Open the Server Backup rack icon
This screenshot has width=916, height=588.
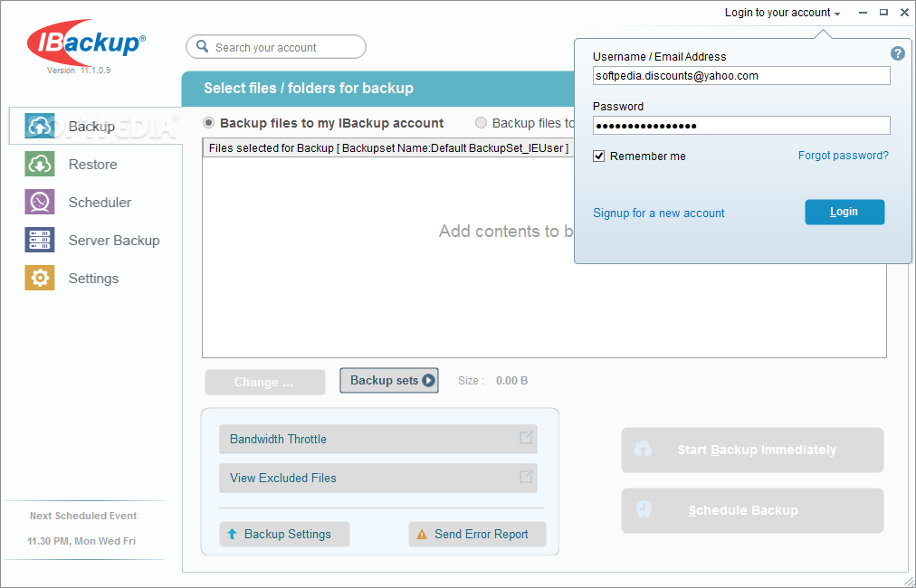tap(40, 240)
